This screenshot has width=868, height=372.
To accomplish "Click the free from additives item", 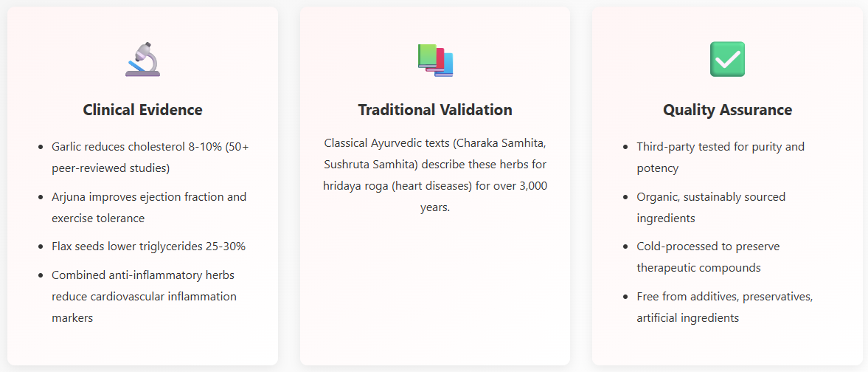I will (724, 297).
